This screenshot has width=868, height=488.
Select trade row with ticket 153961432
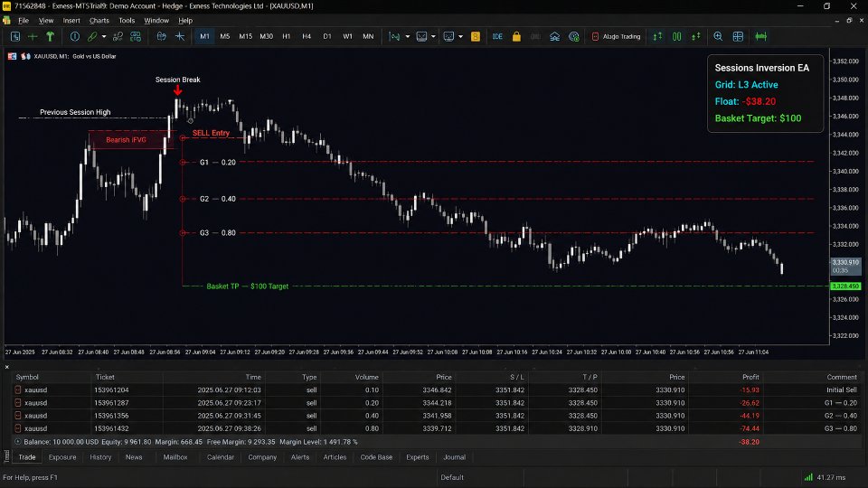[436, 428]
